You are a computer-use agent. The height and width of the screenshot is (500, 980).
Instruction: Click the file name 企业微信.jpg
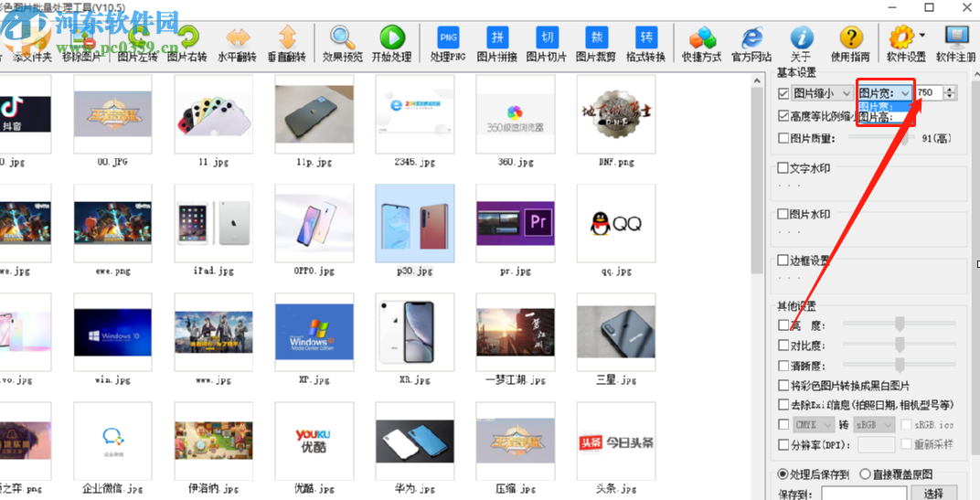pos(113,488)
